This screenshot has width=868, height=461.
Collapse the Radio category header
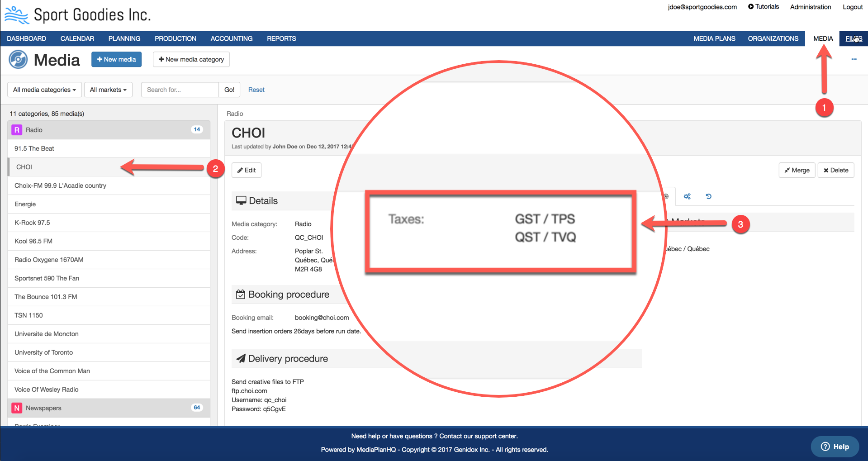coord(109,130)
